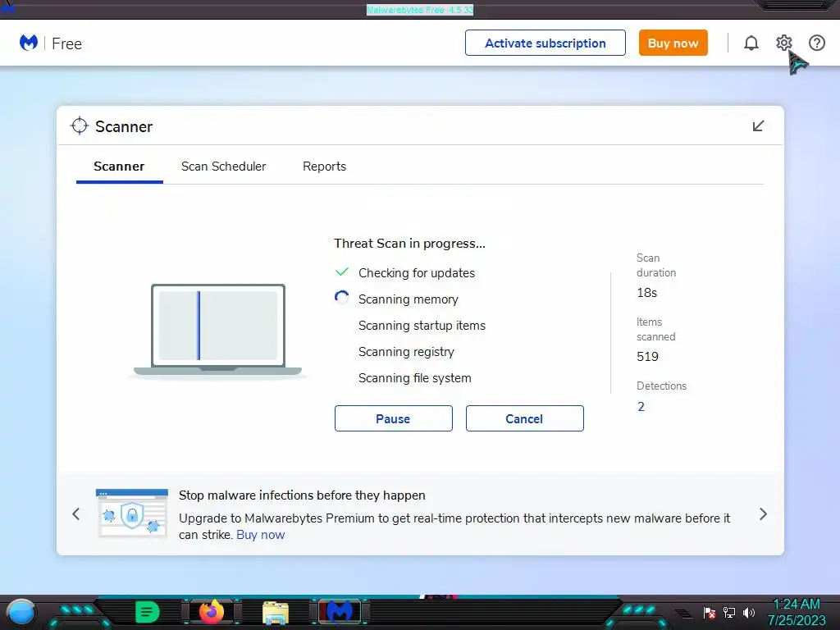Click the Malwarebytes taskbar icon
This screenshot has width=840, height=630.
pos(340,611)
